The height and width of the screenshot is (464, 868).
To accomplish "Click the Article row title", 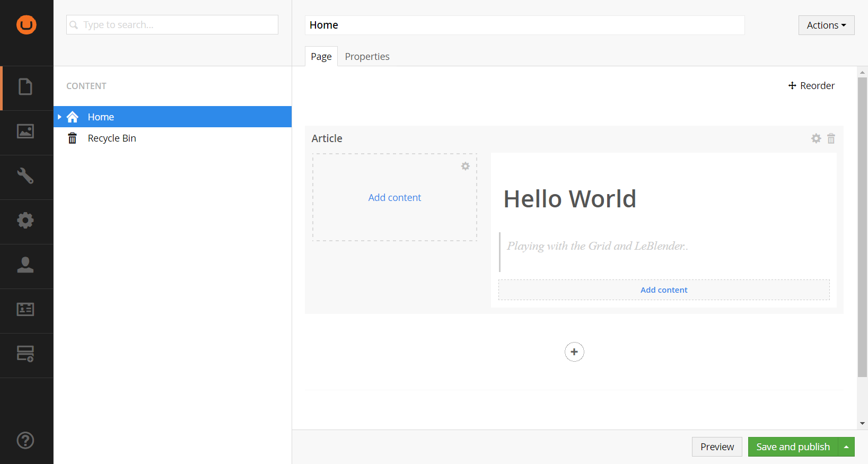I will (327, 138).
